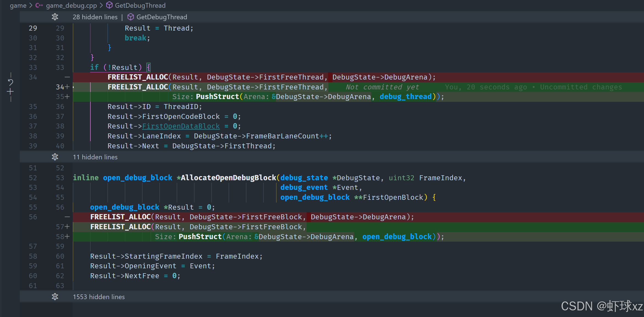The height and width of the screenshot is (317, 644).
Task: Click the unfold icon beside 28 hidden lines
Action: (55, 17)
